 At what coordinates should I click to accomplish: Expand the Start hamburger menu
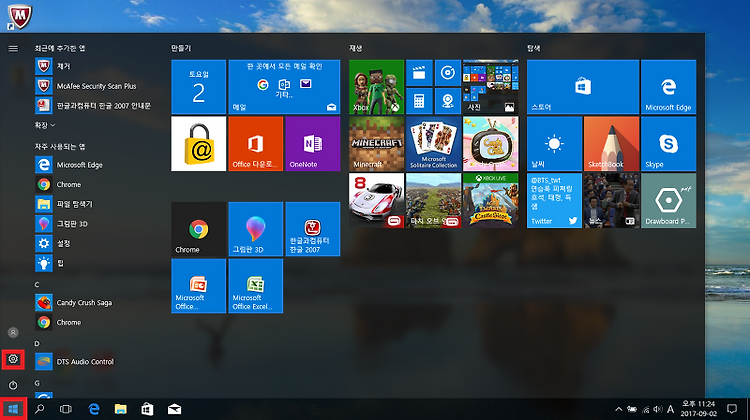pos(13,48)
